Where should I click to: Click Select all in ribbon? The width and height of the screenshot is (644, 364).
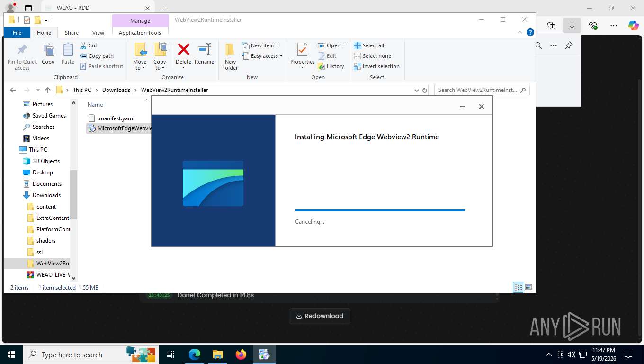[369, 45]
